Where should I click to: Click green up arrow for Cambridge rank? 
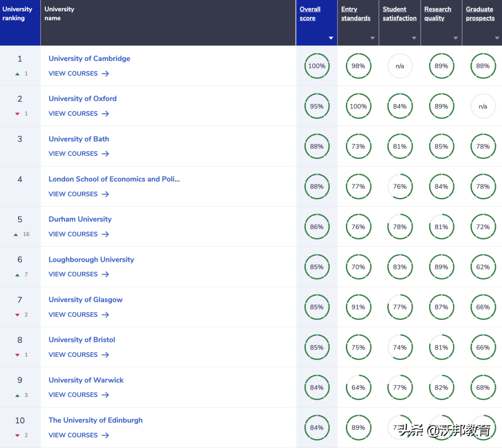(x=17, y=74)
